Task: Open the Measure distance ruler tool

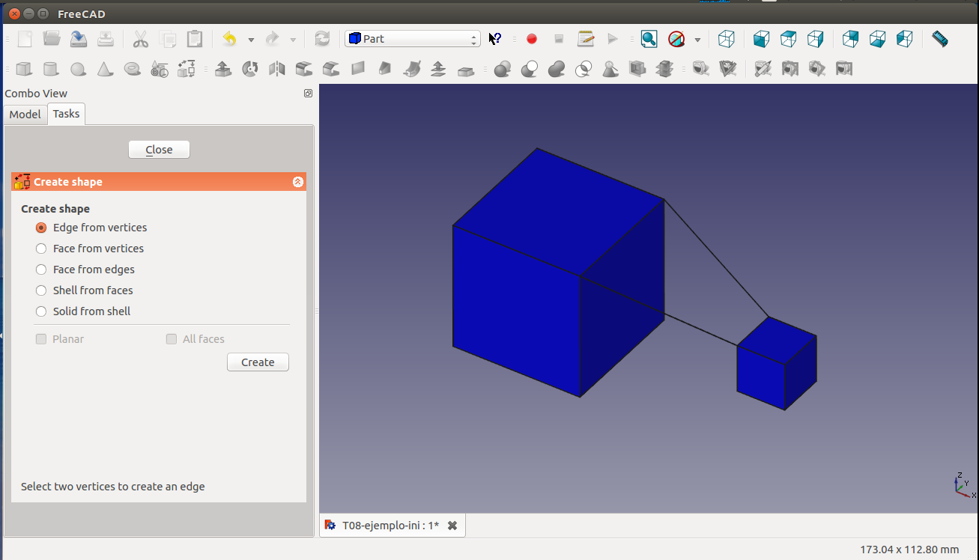Action: (939, 39)
